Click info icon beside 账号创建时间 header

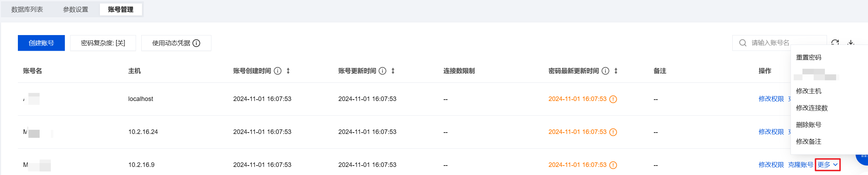[278, 71]
